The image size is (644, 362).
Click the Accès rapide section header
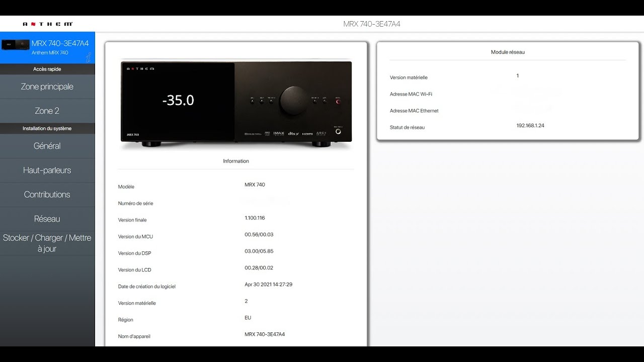tap(47, 69)
